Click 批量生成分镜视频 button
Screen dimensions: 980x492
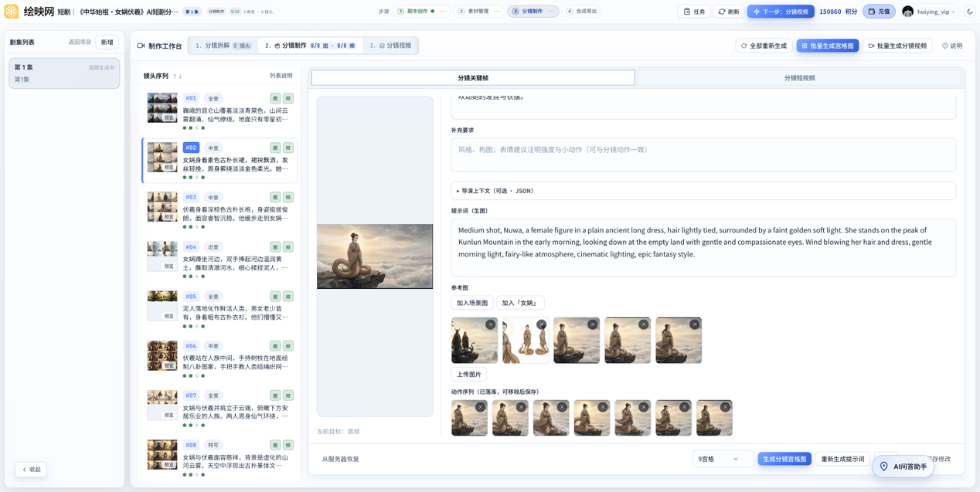click(x=897, y=46)
